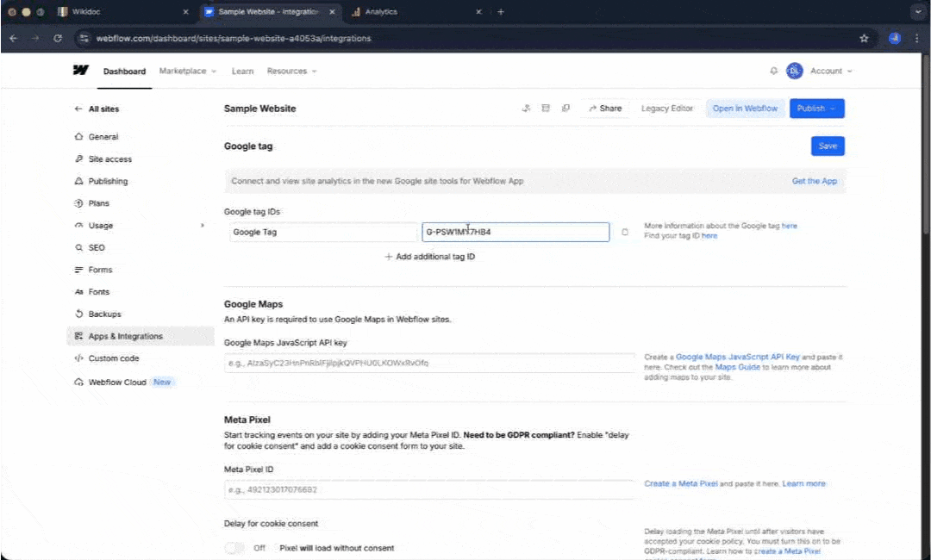Click the Webflow logo

[81, 70]
